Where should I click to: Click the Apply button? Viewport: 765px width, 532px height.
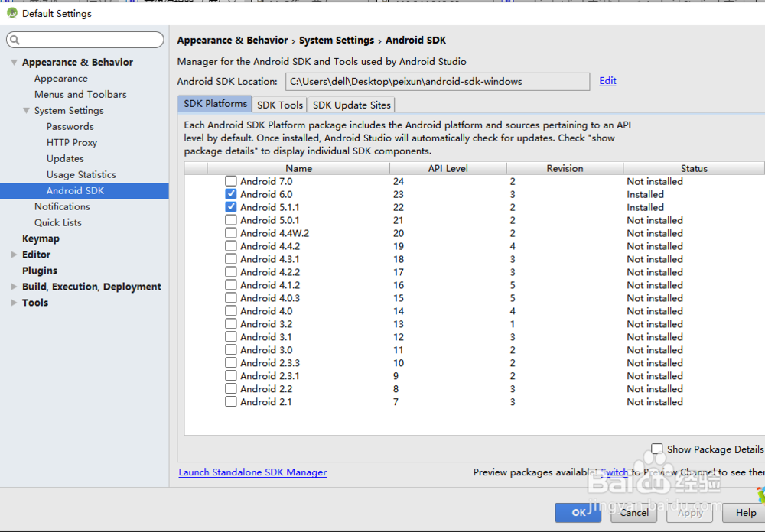click(x=690, y=512)
